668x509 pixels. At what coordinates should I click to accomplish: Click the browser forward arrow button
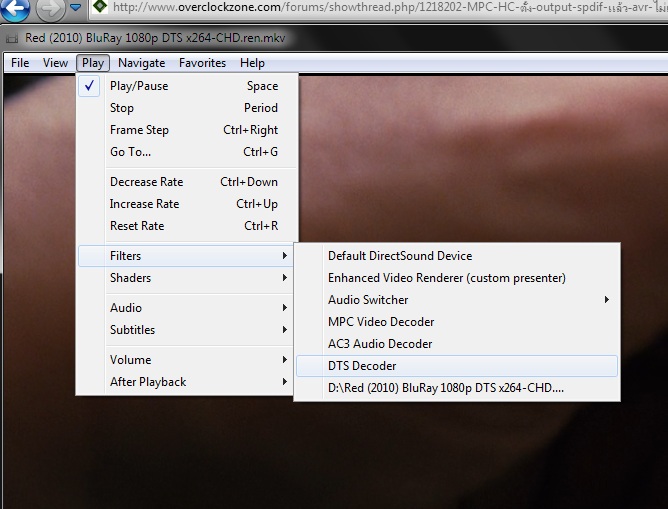tap(50, 9)
